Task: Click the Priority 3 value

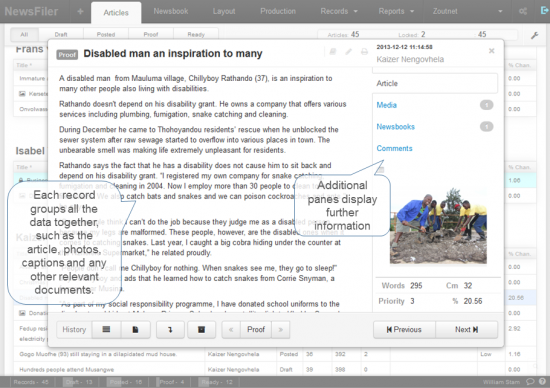Action: tap(412, 301)
